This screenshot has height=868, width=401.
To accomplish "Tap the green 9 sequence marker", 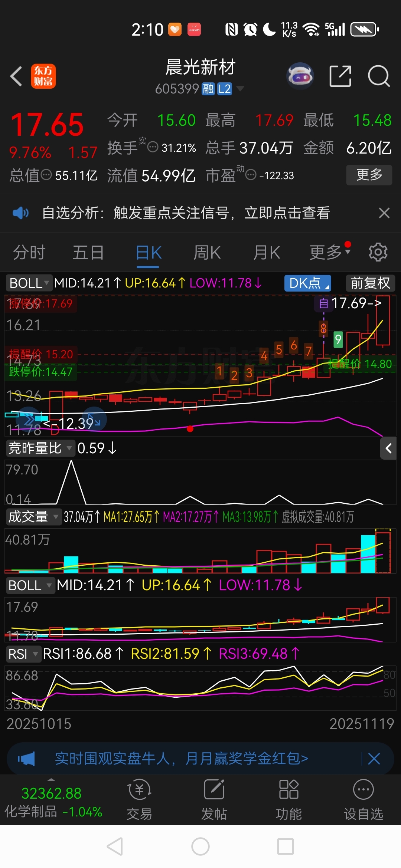I will (x=338, y=339).
